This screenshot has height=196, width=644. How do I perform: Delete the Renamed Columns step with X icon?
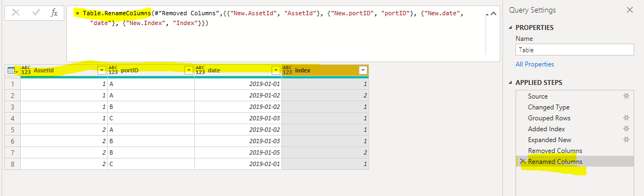pyautogui.click(x=523, y=161)
